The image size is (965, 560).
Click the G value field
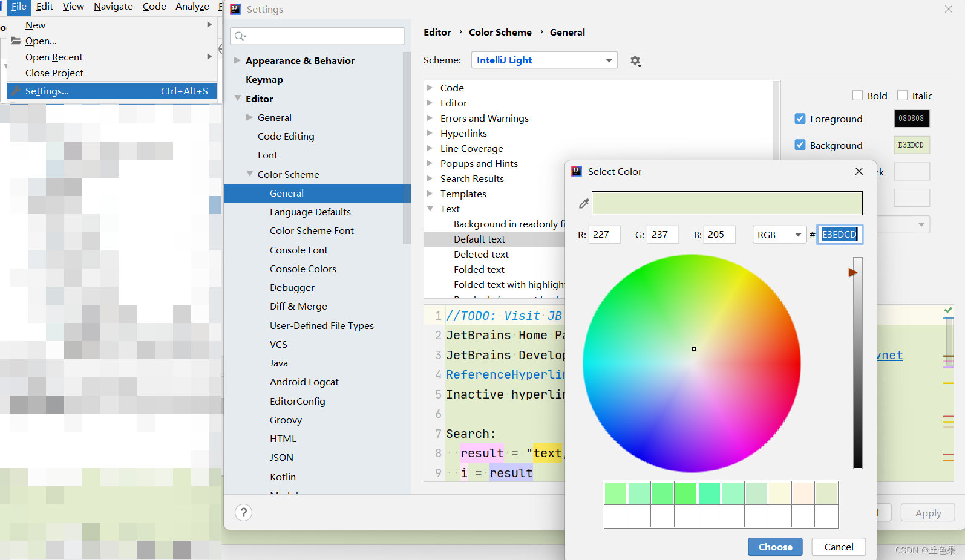[662, 235]
